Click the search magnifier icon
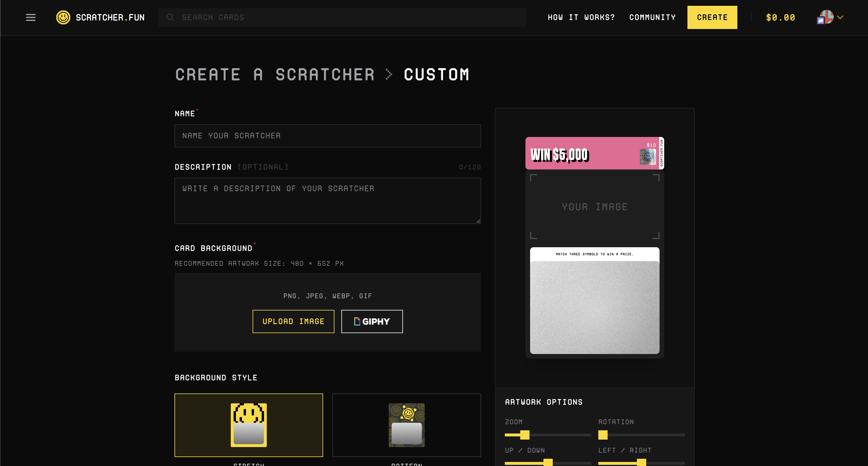 [170, 17]
